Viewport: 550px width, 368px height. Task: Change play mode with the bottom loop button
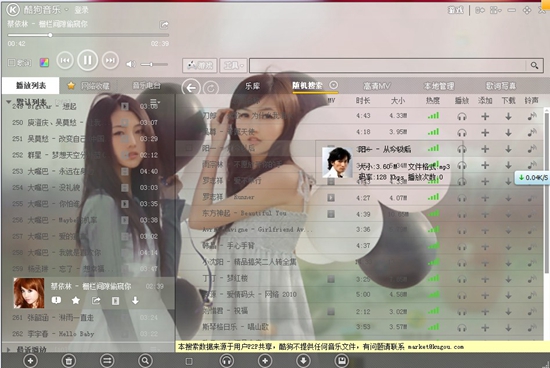click(x=107, y=360)
